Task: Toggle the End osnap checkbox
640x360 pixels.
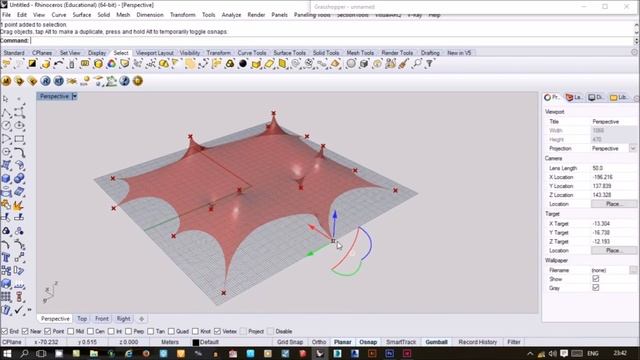Action: coord(4,331)
